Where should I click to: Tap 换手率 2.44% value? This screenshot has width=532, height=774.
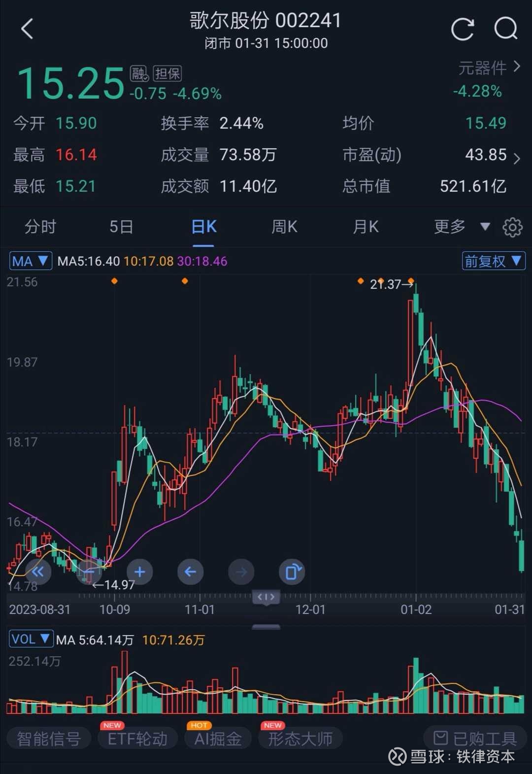click(x=241, y=123)
